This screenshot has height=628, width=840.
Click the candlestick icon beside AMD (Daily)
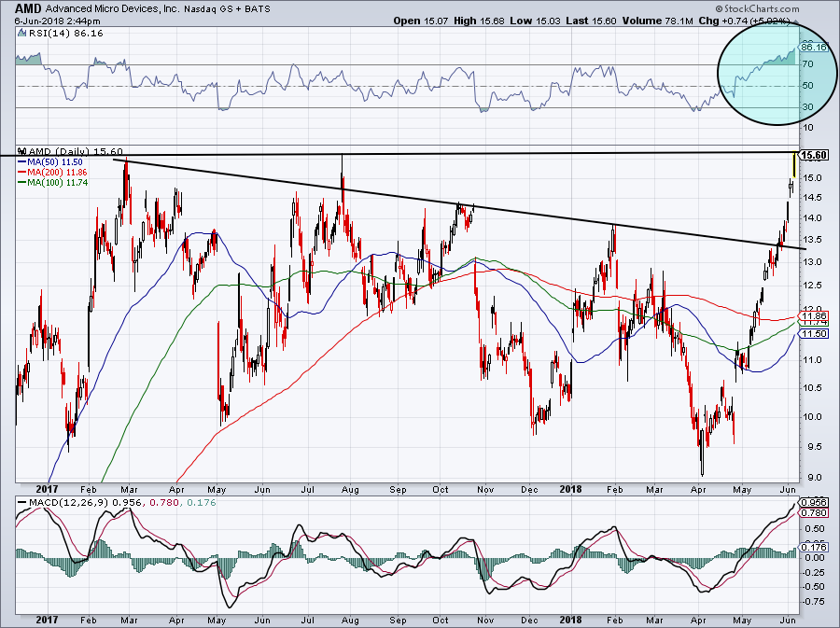click(21, 151)
